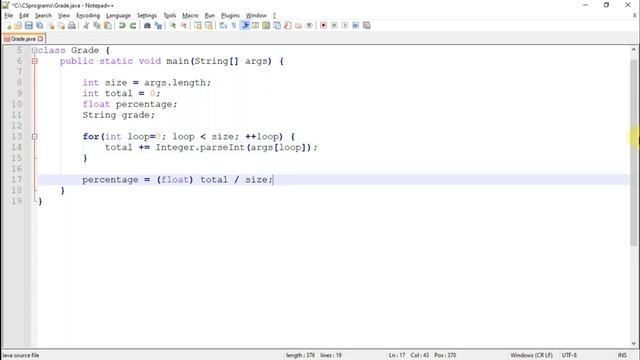Toggle word wrap from the toolbar
The width and height of the screenshot is (640, 360).
tap(223, 25)
